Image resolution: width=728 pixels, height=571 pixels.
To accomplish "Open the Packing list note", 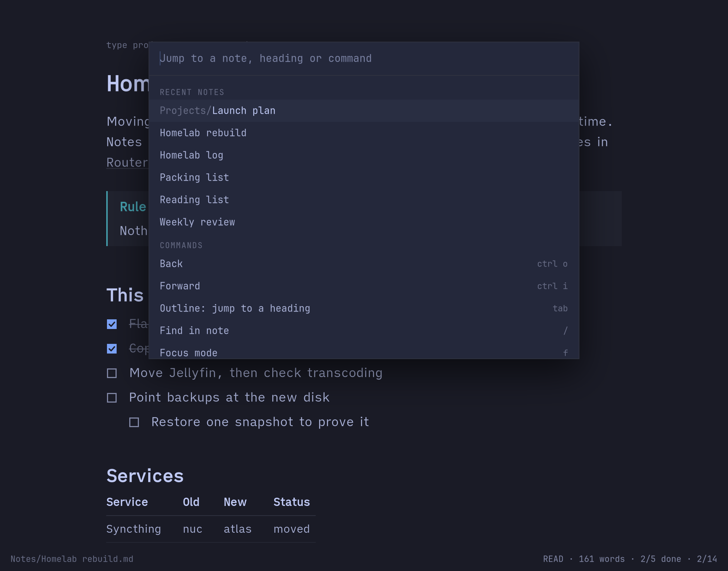I will 364,178.
